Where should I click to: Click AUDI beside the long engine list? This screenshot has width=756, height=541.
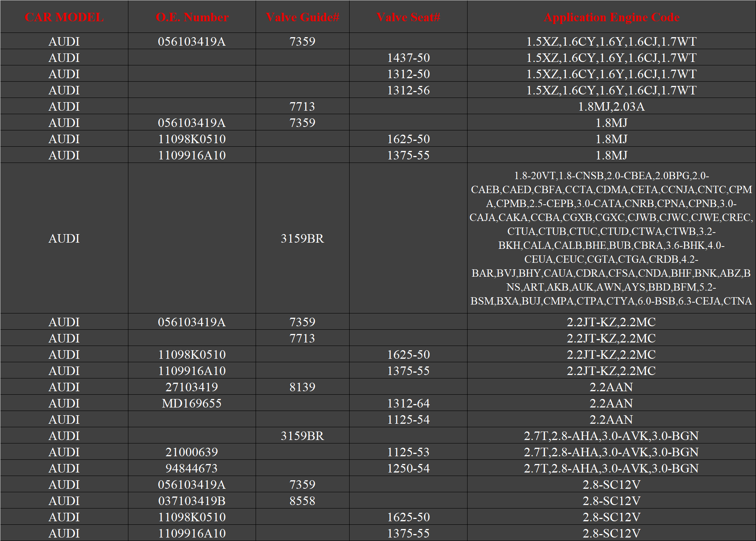tap(64, 238)
